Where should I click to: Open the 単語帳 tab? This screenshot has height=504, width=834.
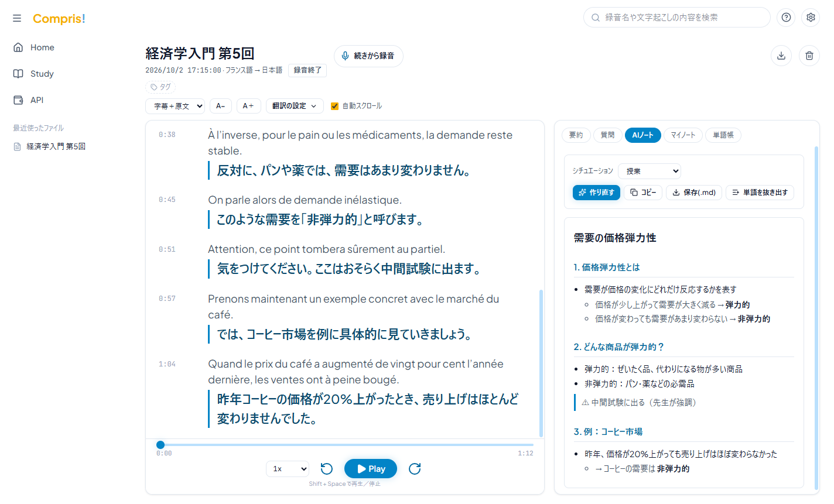pyautogui.click(x=723, y=135)
